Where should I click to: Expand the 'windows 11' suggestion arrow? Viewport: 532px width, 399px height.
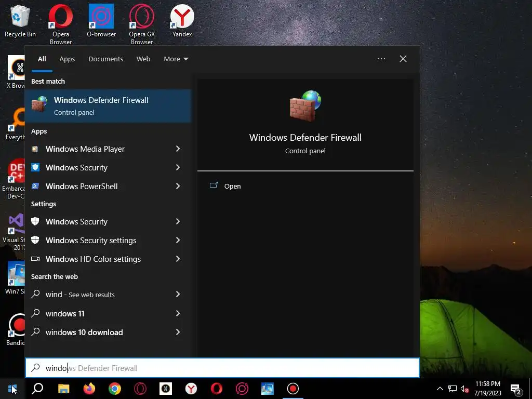pyautogui.click(x=178, y=313)
